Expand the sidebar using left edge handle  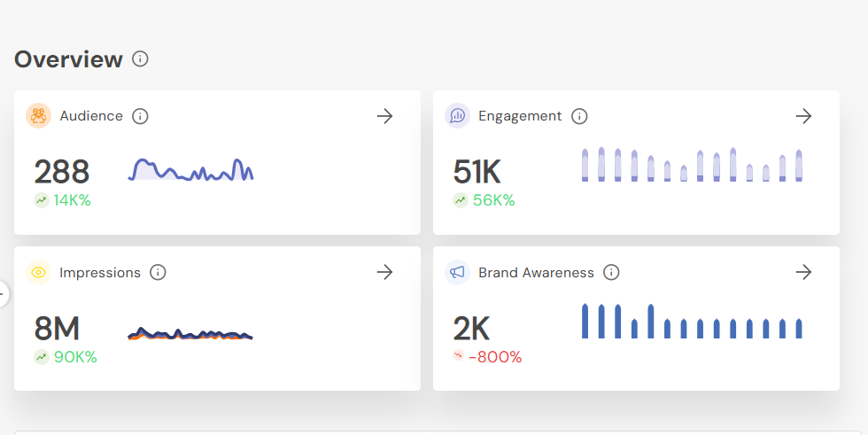point(3,294)
